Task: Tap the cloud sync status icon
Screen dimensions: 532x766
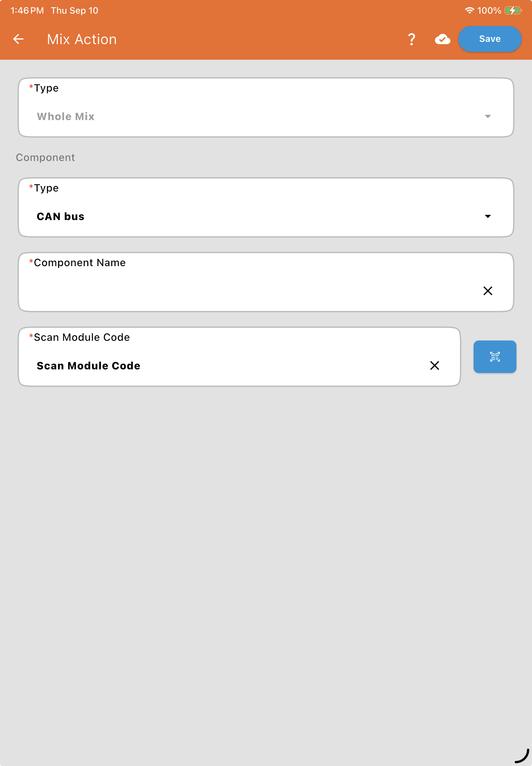Action: pyautogui.click(x=442, y=39)
